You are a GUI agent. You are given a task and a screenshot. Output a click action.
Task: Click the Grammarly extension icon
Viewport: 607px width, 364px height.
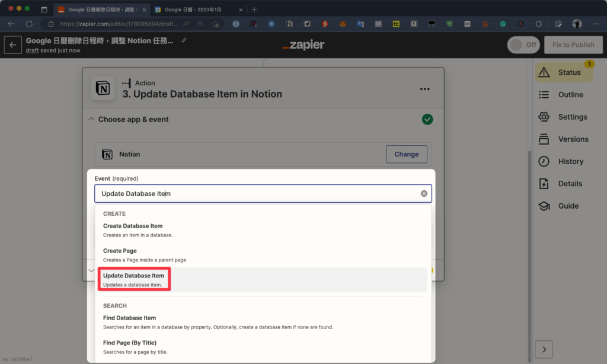(503, 24)
